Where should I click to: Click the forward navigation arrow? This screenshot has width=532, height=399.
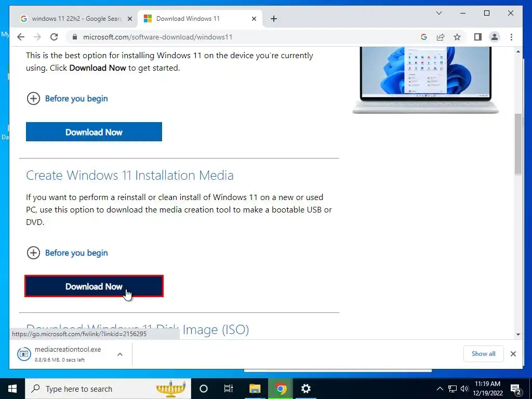click(37, 37)
